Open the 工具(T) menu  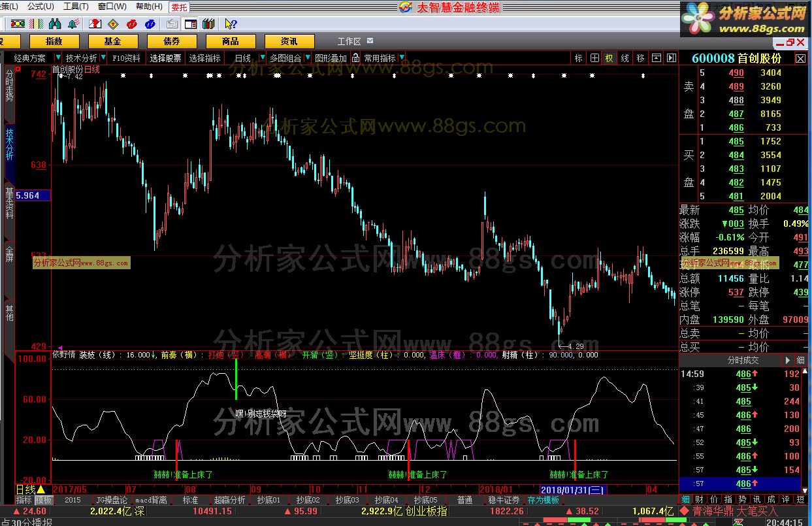pyautogui.click(x=76, y=7)
